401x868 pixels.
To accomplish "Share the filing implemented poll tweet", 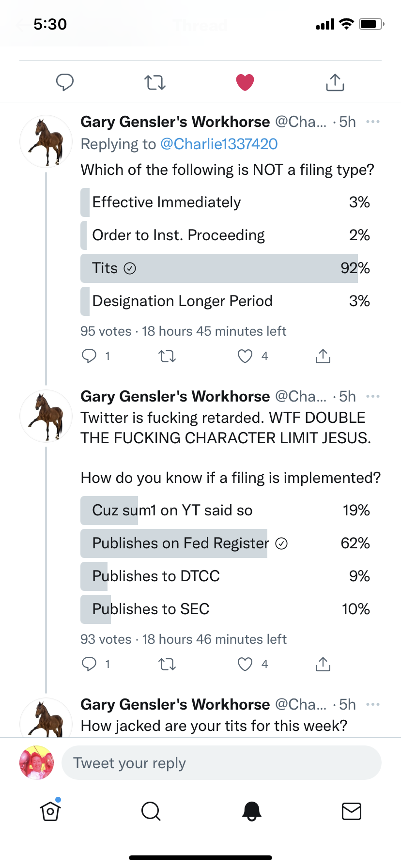I will [x=323, y=664].
